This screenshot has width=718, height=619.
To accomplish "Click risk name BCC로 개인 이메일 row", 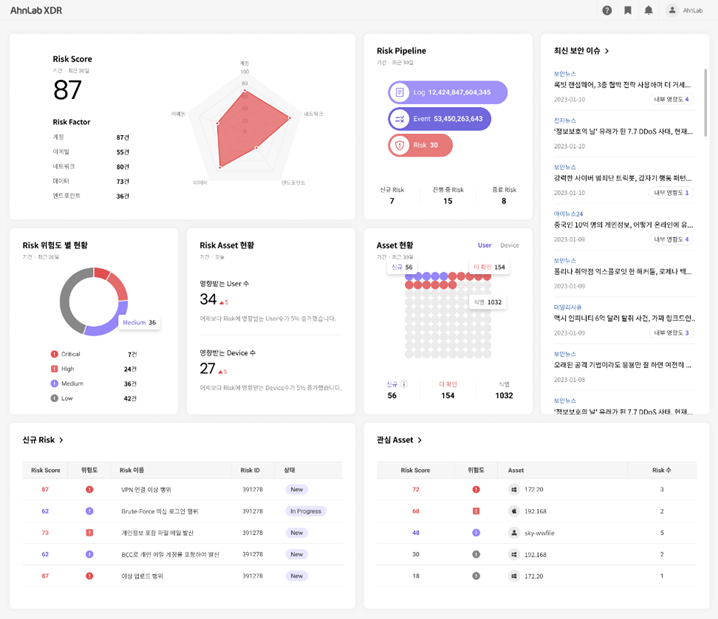I will coord(170,554).
